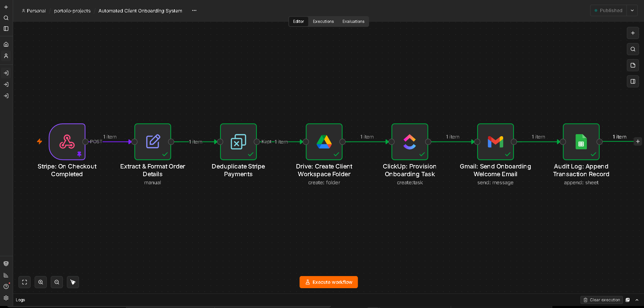This screenshot has width=644, height=308.
Task: Click the 'create: folder' subtitle text
Action: (324, 183)
